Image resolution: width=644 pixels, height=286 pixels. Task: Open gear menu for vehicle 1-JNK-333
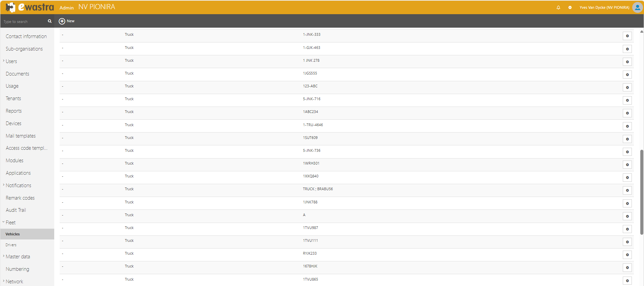coord(627,36)
